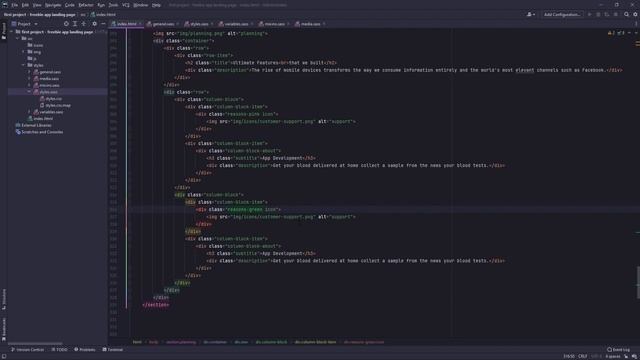This screenshot has width=640, height=360.
Task: Open the Version Control tool window
Action: (x=27, y=350)
